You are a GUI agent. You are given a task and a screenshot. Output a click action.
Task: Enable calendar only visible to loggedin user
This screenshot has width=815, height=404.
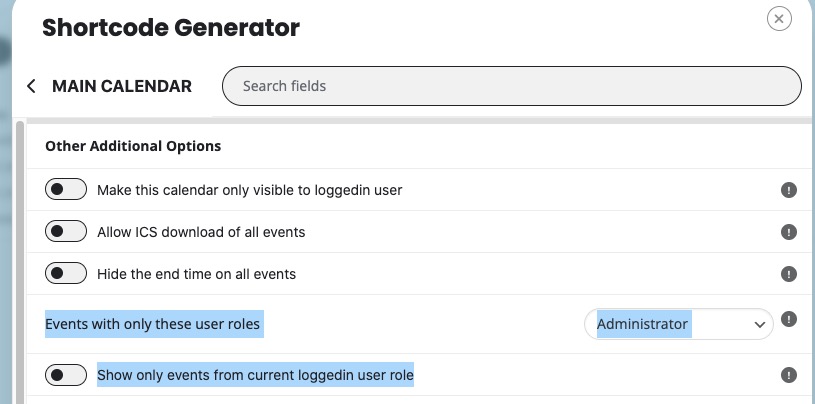pos(65,189)
